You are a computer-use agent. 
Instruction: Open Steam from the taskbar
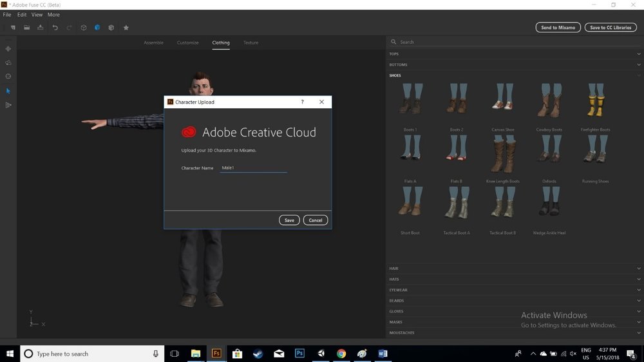pyautogui.click(x=258, y=354)
